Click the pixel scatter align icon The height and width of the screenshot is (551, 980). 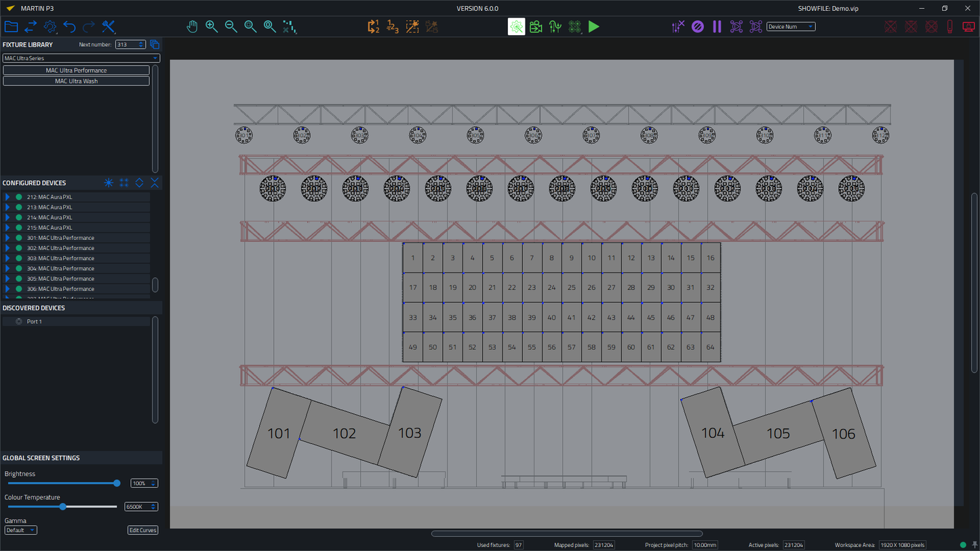pos(290,26)
